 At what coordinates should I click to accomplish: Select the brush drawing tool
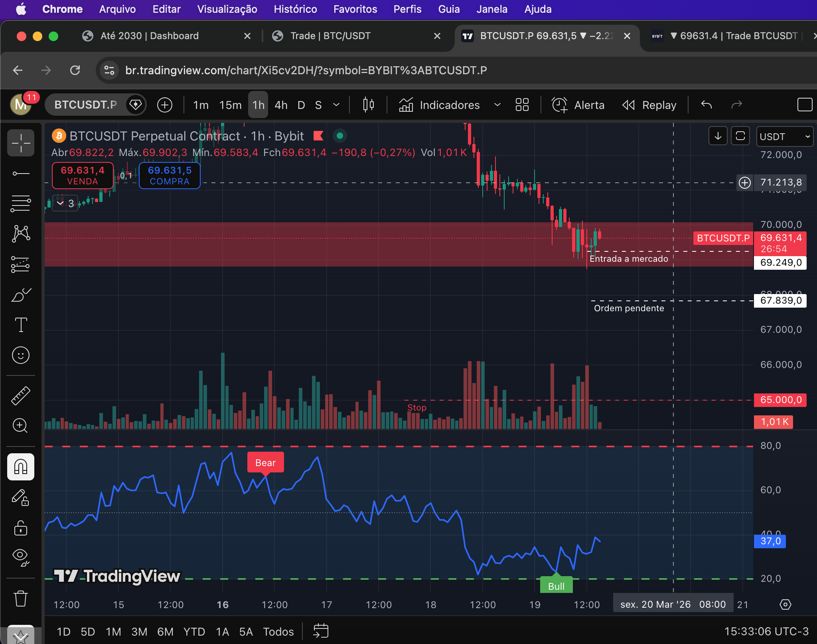21,295
